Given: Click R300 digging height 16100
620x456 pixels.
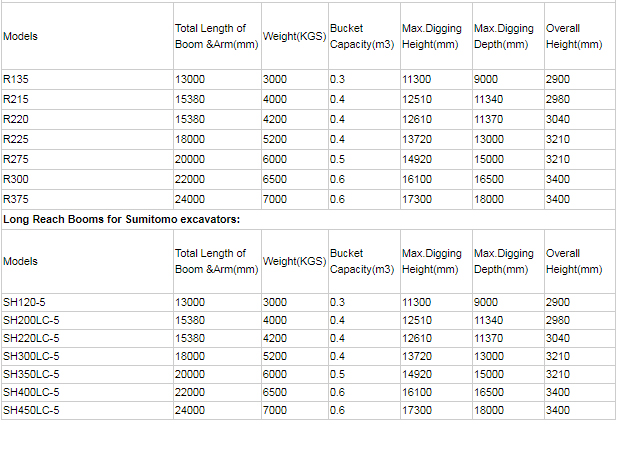Looking at the screenshot, I should point(417,179).
